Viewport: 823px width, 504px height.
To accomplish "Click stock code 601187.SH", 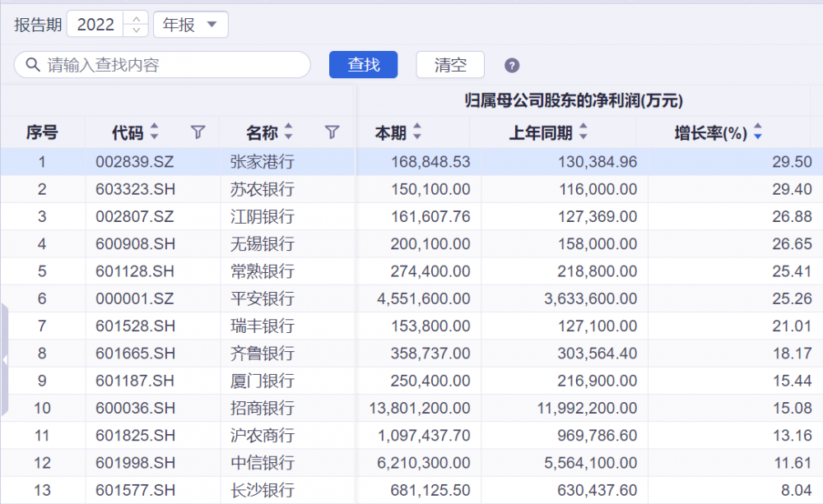I will click(x=135, y=381).
